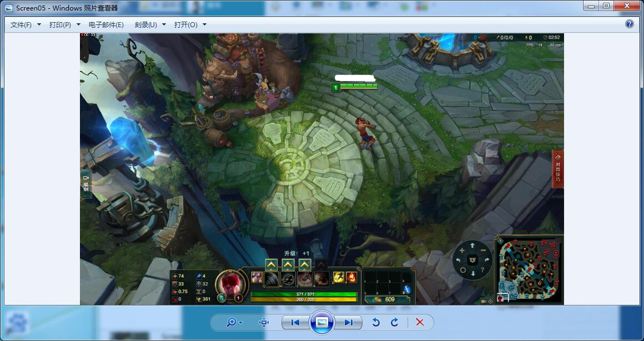Click the magic resist stat 32
The width and height of the screenshot is (644, 341).
coord(203,284)
